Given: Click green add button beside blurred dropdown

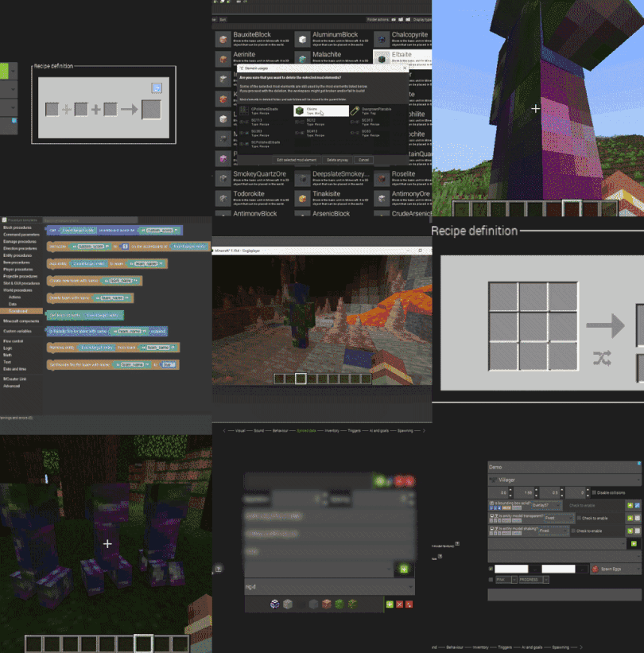Looking at the screenshot, I should pos(404,569).
